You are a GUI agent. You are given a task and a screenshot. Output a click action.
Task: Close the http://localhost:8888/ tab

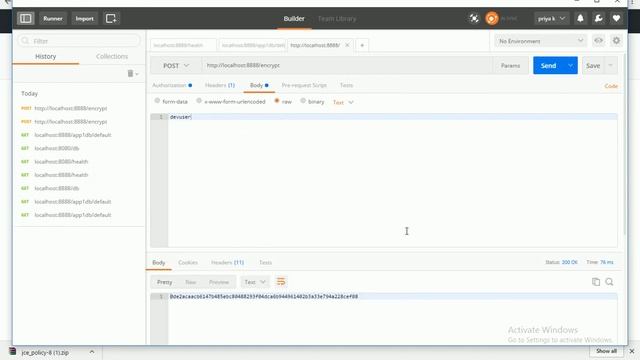[x=347, y=45]
